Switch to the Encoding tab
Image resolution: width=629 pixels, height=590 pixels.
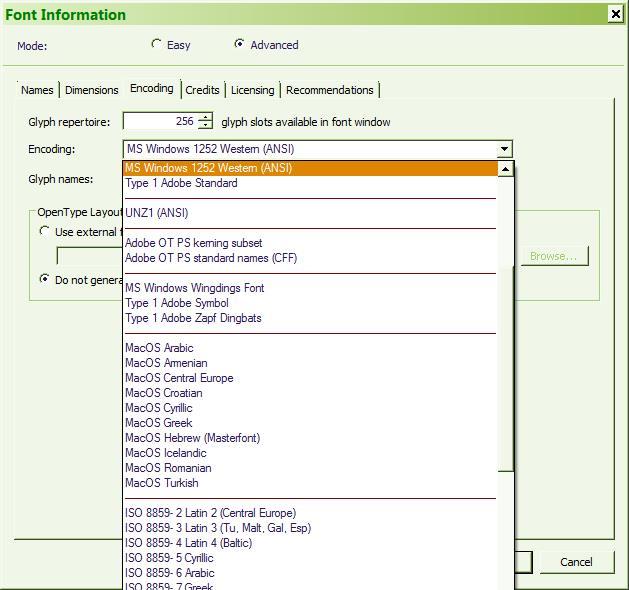152,88
